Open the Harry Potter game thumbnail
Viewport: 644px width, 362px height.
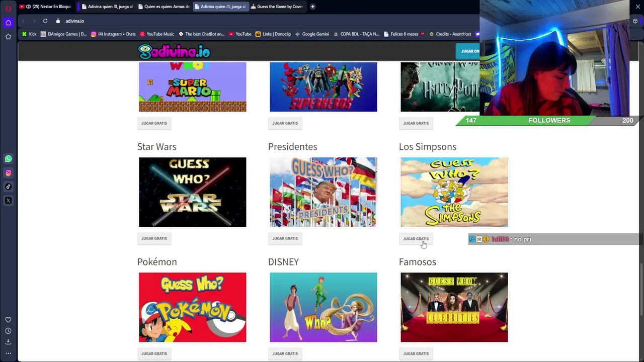pos(440,87)
